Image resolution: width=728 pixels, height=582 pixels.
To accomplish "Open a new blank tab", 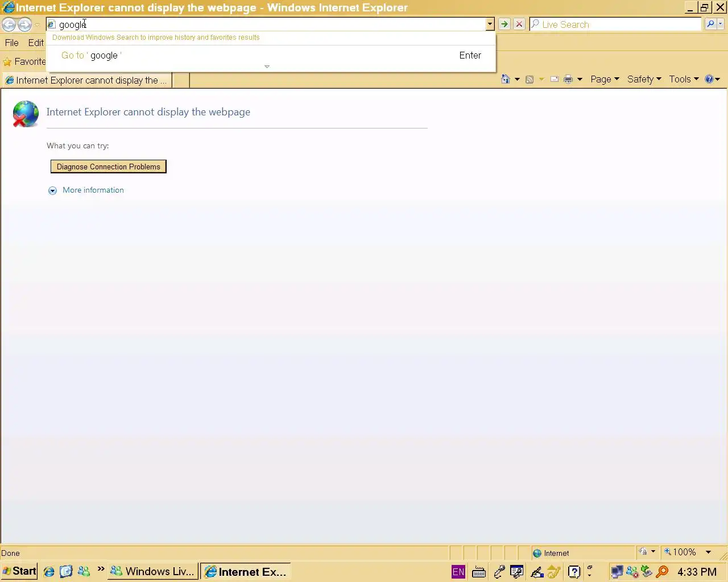I will (181, 80).
